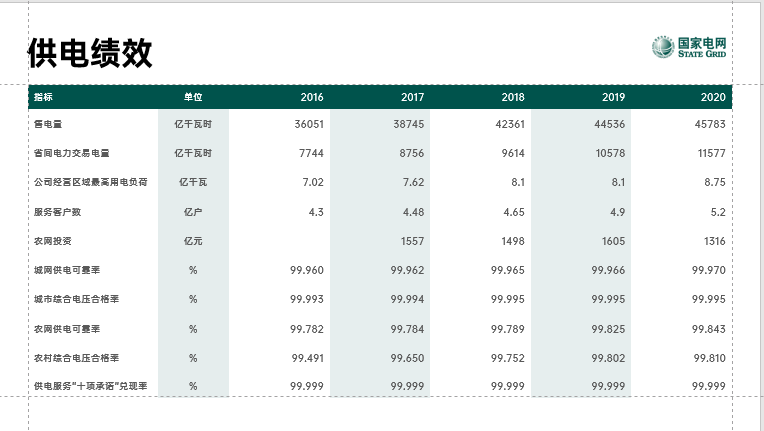The image size is (764, 431).
Task: Select the 99.825 rural reliability value
Action: [608, 329]
